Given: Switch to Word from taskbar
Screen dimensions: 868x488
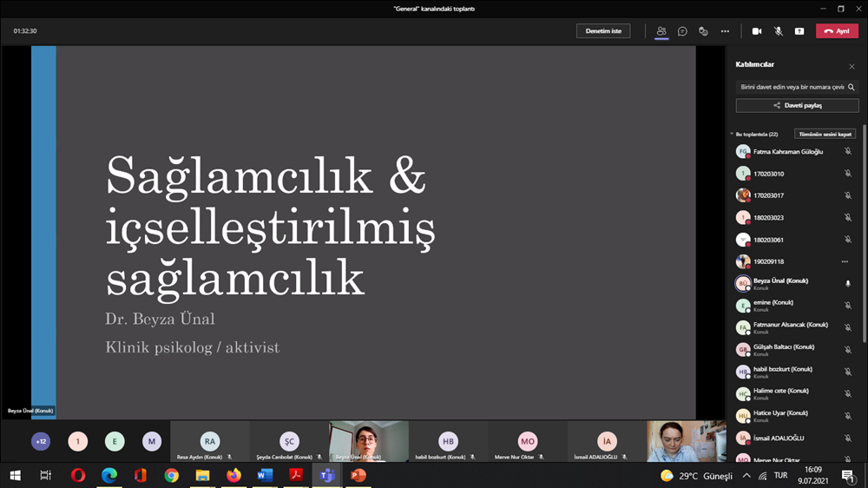Looking at the screenshot, I should (265, 475).
